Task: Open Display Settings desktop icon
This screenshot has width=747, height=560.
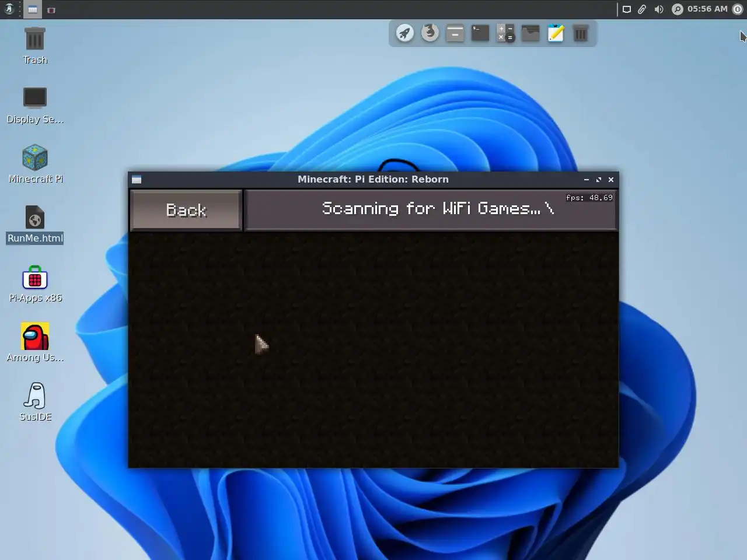Action: point(35,106)
